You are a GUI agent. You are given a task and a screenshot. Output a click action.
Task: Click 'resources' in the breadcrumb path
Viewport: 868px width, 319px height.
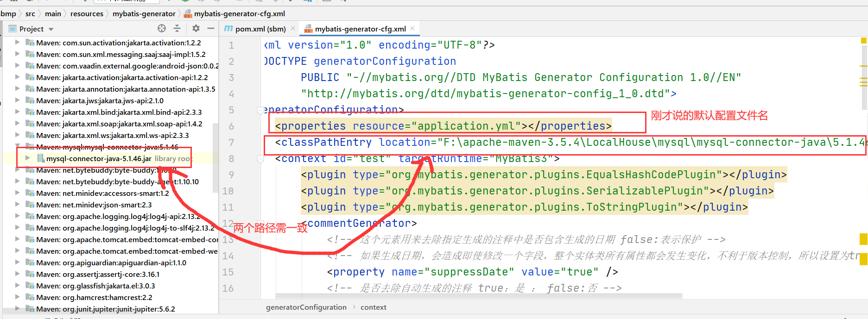coord(87,14)
